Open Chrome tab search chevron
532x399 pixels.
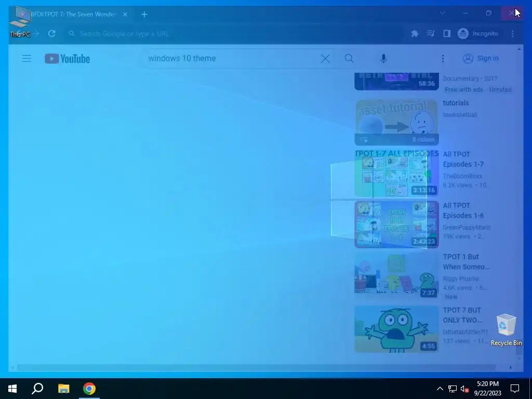[x=443, y=13]
